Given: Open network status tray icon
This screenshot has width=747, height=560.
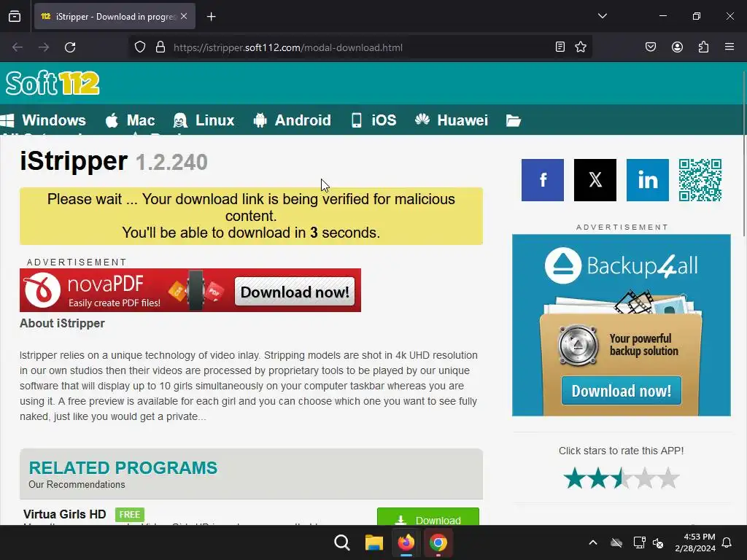Looking at the screenshot, I should (639, 542).
